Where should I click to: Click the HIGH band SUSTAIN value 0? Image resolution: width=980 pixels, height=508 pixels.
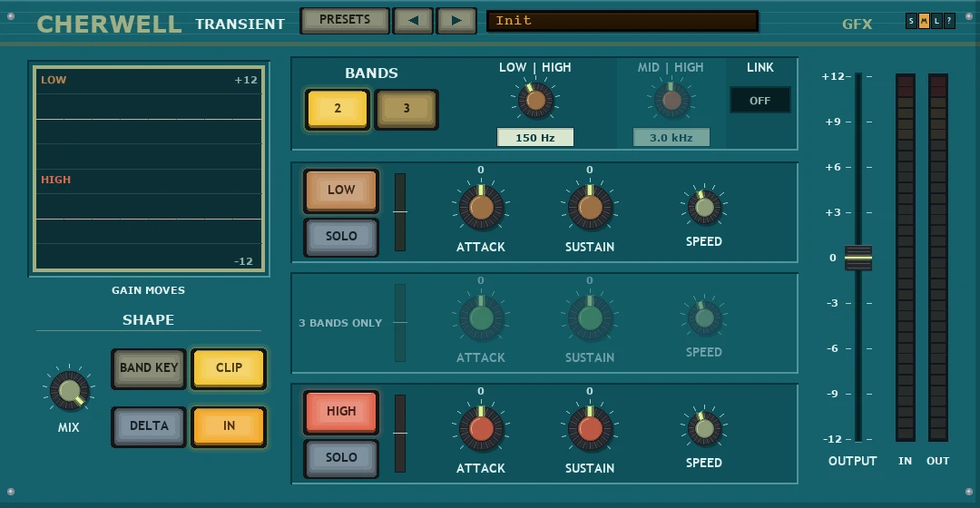click(590, 391)
